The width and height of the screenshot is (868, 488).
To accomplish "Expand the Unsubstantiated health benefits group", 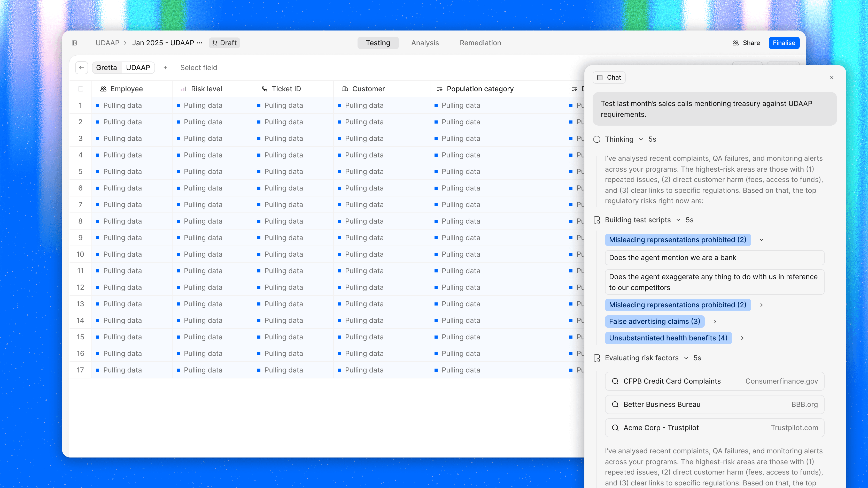I will tap(742, 338).
